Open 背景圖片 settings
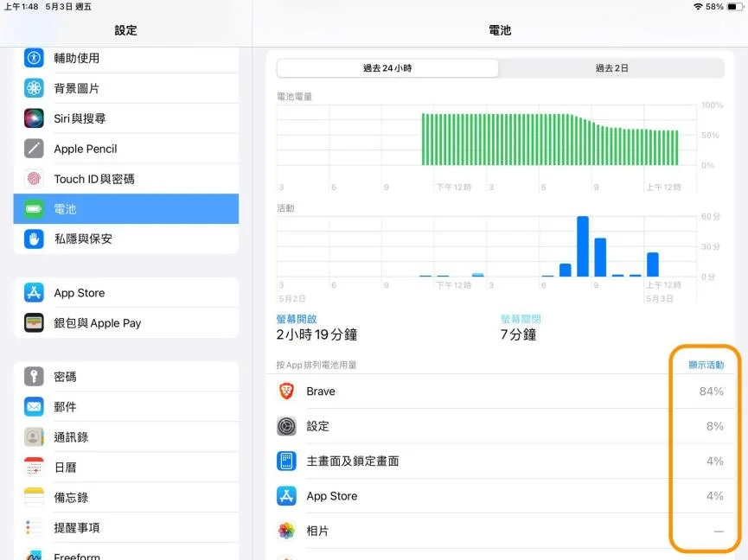The width and height of the screenshot is (748, 560). (x=126, y=88)
